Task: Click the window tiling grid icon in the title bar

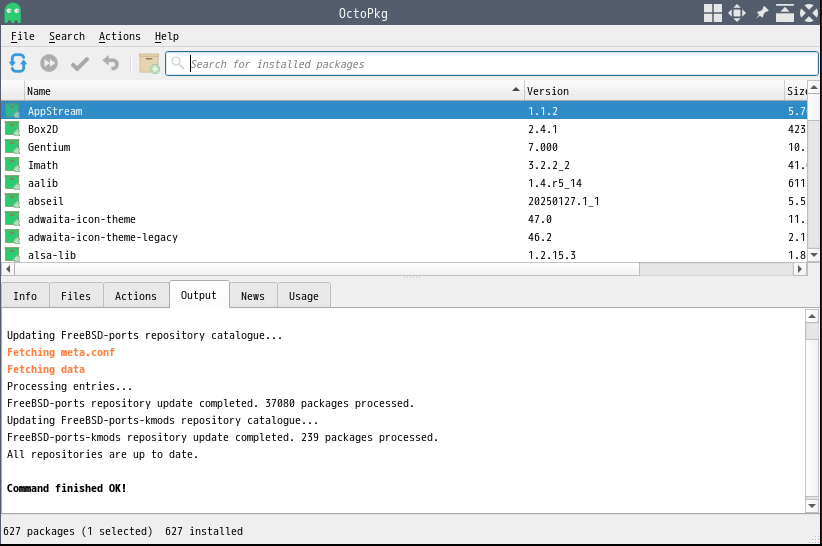Action: pos(712,13)
